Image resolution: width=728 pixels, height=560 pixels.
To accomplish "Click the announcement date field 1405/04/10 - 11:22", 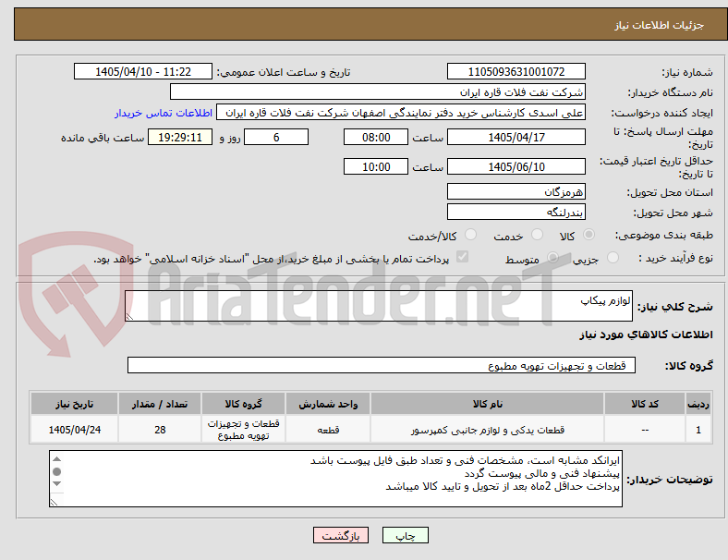I will coord(143,71).
